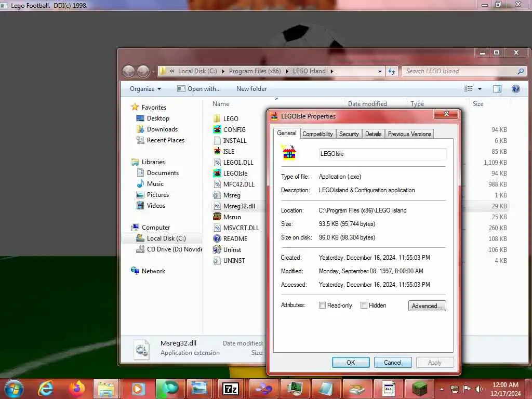This screenshot has width=532, height=399.
Task: Click the Explorer forward navigation arrow
Action: click(x=143, y=71)
